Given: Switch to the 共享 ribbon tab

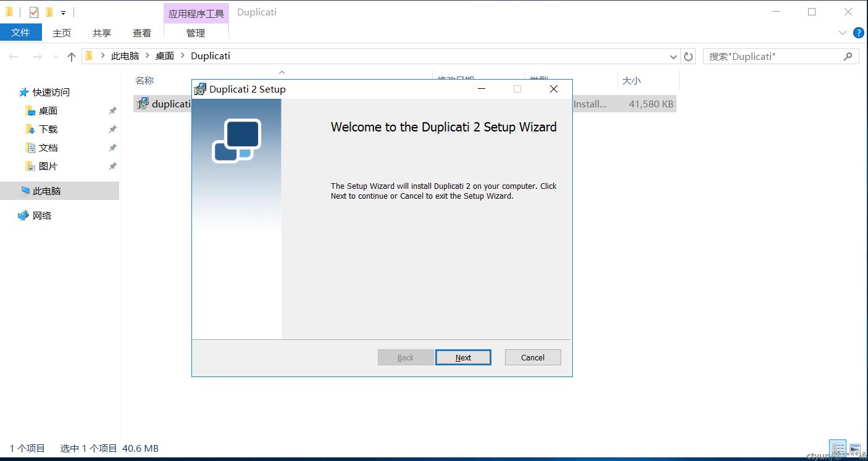Looking at the screenshot, I should coord(102,33).
